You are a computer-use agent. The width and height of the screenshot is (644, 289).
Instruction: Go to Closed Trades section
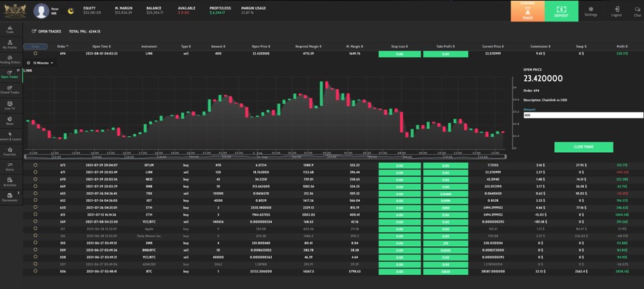coord(10,90)
